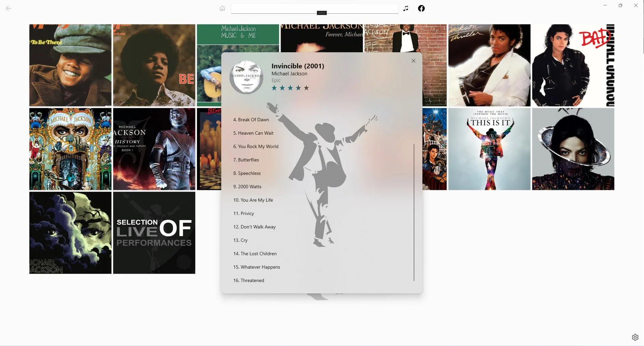Select track 8. Speechless
644x346 pixels.
(x=247, y=173)
